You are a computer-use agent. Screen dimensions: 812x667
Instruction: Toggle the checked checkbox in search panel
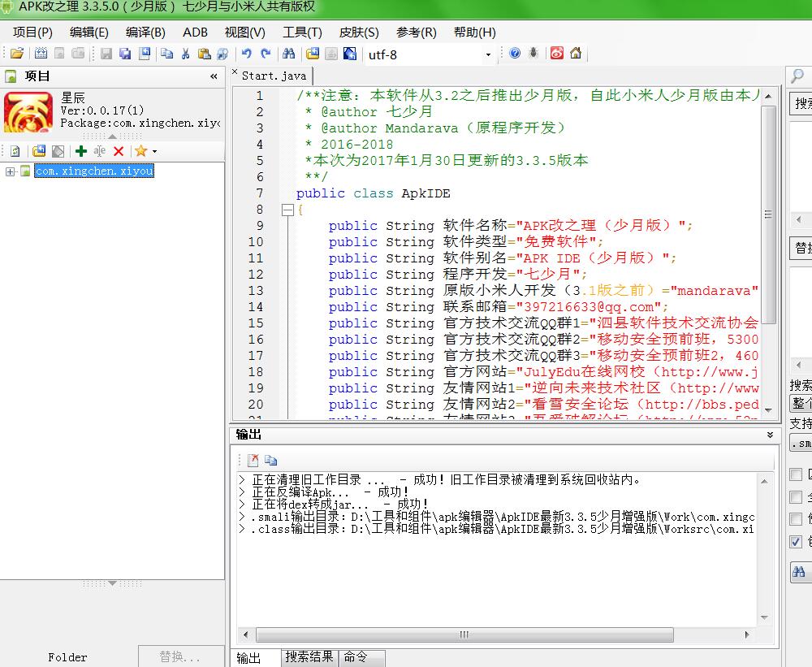[796, 542]
